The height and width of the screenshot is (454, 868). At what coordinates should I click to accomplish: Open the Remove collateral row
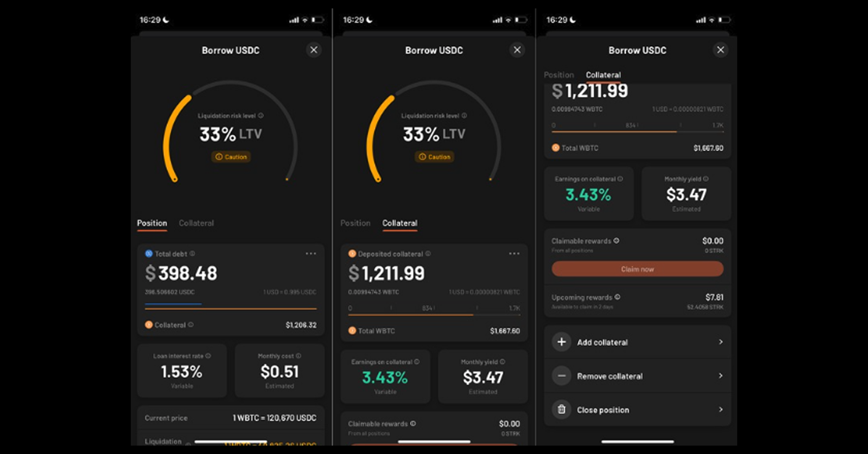(638, 376)
